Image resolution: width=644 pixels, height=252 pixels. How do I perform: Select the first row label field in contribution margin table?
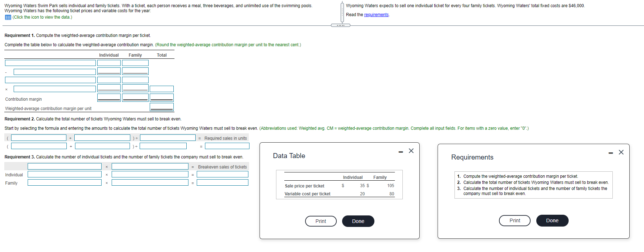tap(50, 63)
